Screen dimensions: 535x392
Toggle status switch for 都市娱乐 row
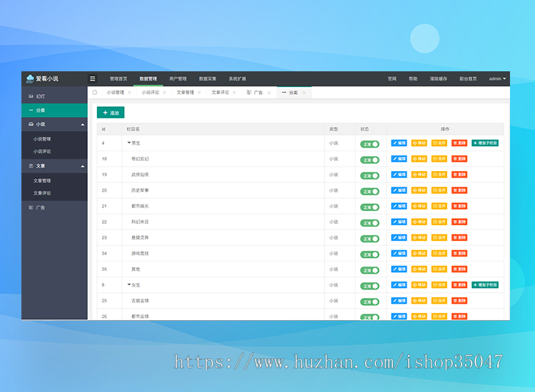click(x=370, y=207)
